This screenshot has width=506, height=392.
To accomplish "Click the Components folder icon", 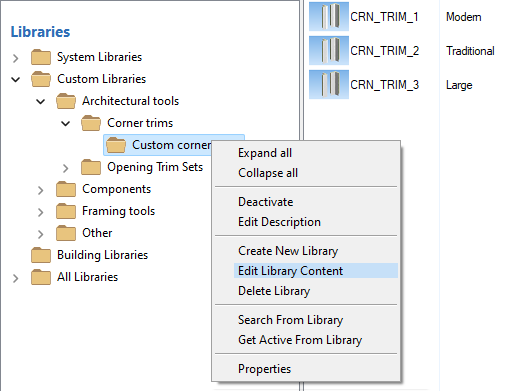I will pos(66,189).
